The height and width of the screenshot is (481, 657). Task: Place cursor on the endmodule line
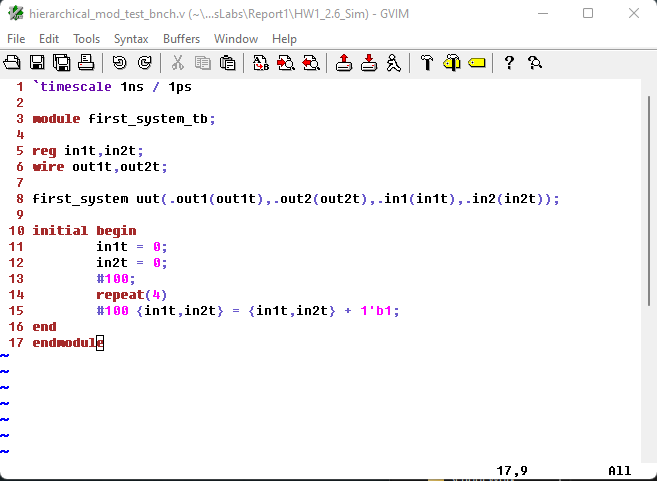[x=68, y=343]
